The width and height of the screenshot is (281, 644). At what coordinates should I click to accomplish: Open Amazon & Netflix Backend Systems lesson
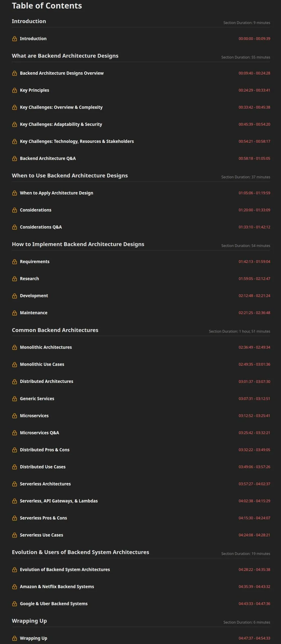(57, 587)
